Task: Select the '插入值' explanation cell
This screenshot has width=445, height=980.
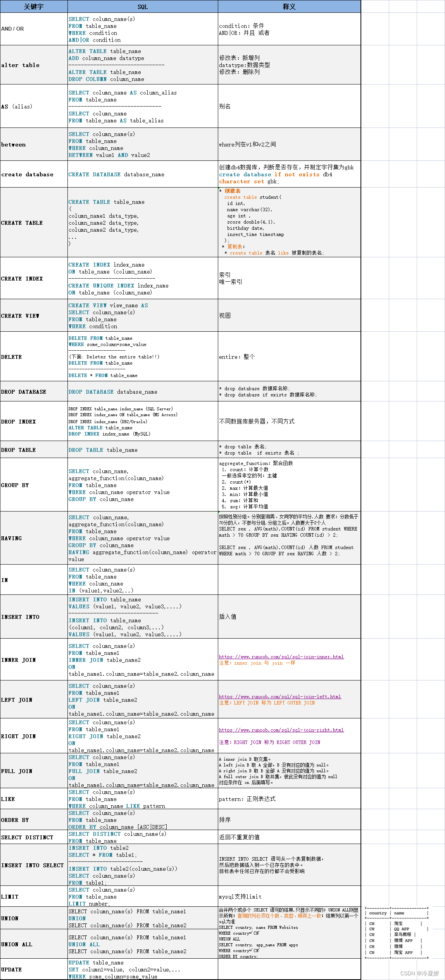Action: (x=289, y=617)
